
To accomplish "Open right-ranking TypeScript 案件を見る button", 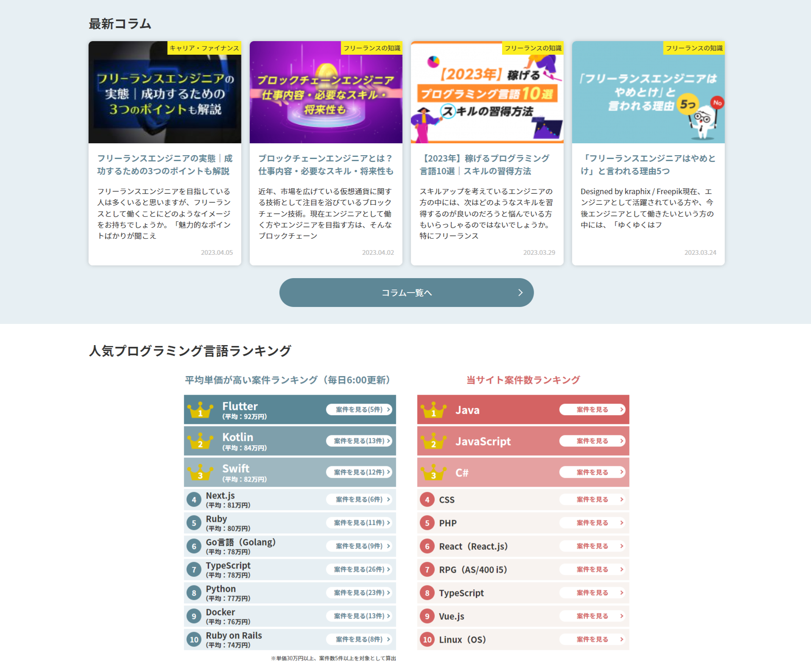I will click(592, 593).
